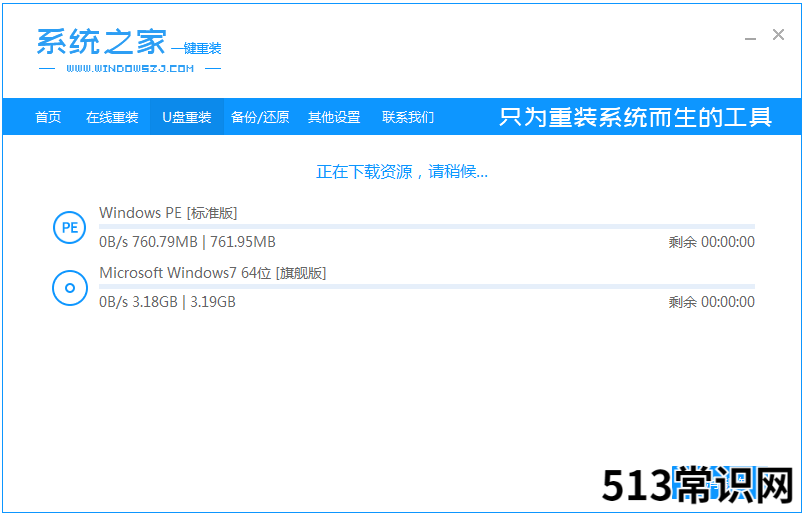Click the Windows7 disc icon
803x516 pixels.
coord(70,288)
